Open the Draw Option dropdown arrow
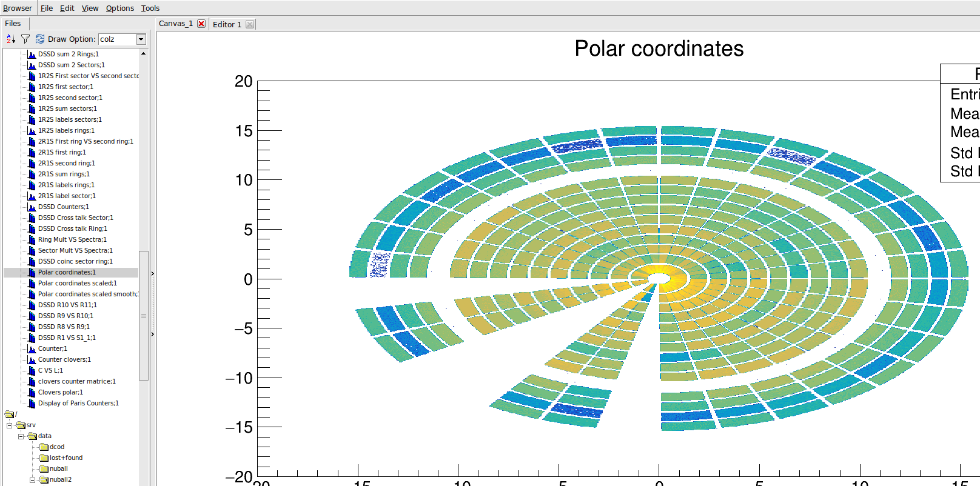The width and height of the screenshot is (980, 486). pos(141,39)
